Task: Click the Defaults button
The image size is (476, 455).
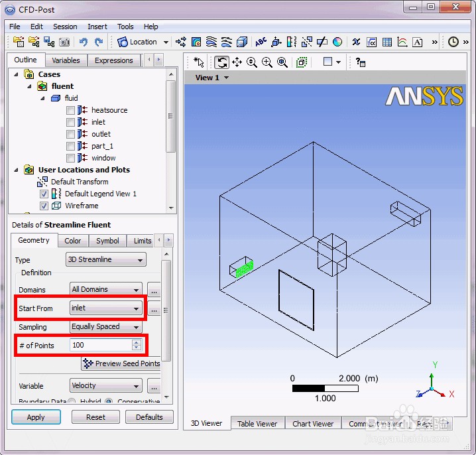Action: 149,417
